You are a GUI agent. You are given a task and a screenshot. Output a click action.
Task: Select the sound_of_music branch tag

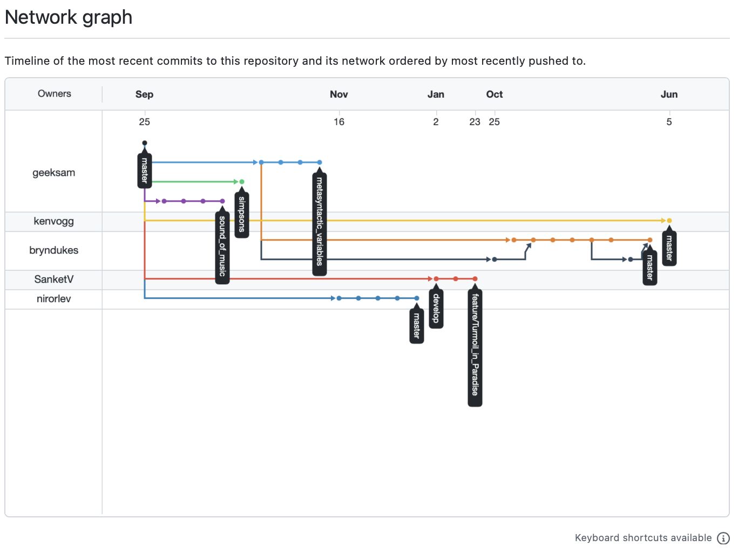[x=222, y=246]
